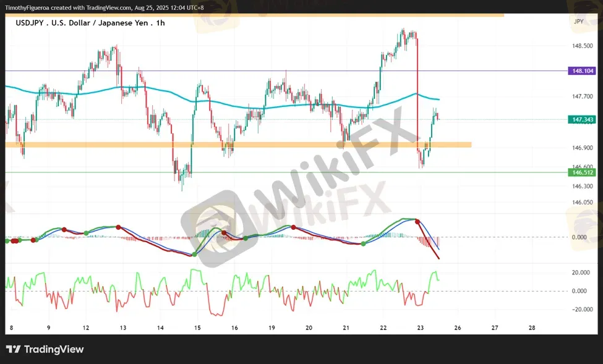Click date label 28 on time axis
Image resolution: width=603 pixels, height=364 pixels.
[x=532, y=328]
